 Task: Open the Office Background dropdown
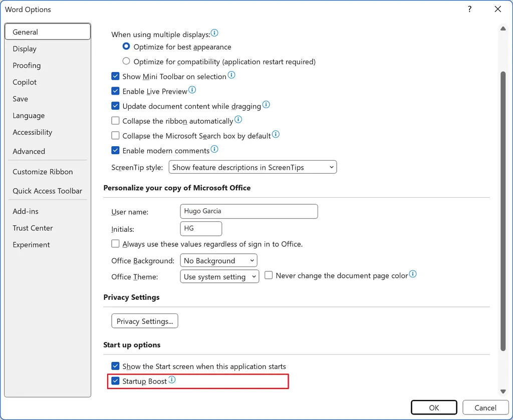(218, 260)
